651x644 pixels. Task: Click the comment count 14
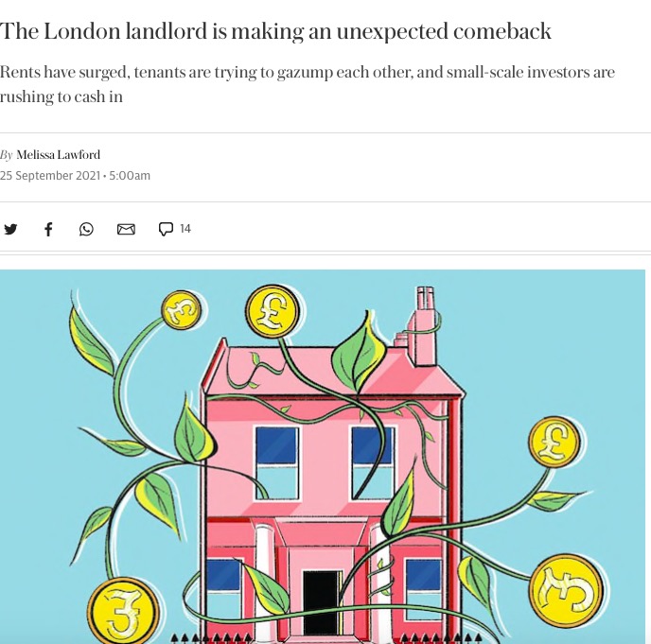click(185, 229)
